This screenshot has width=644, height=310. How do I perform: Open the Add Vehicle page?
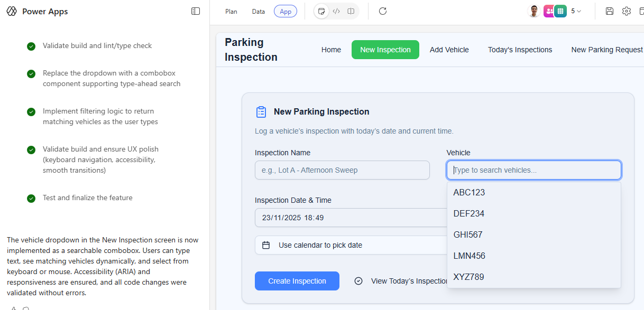[449, 50]
